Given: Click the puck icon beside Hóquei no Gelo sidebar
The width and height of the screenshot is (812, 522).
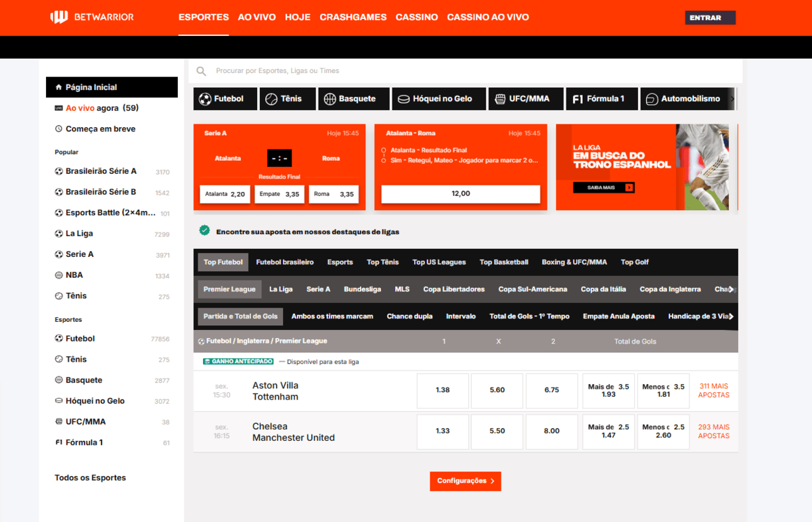Looking at the screenshot, I should tap(59, 401).
